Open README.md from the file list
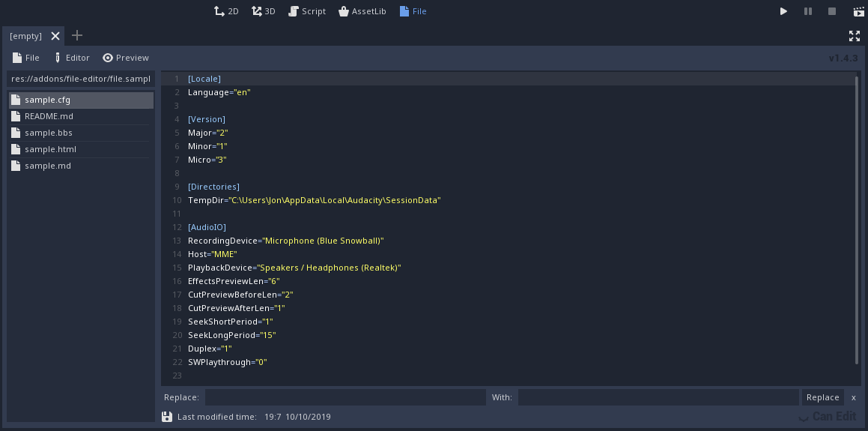This screenshot has width=868, height=431. click(x=81, y=116)
